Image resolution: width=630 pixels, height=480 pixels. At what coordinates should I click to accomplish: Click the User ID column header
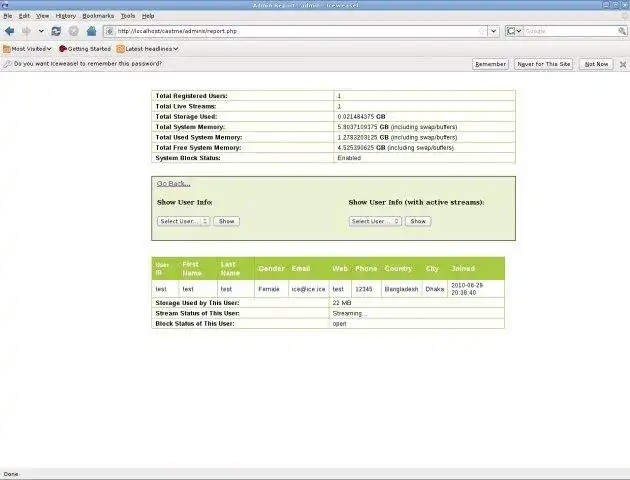click(163, 268)
